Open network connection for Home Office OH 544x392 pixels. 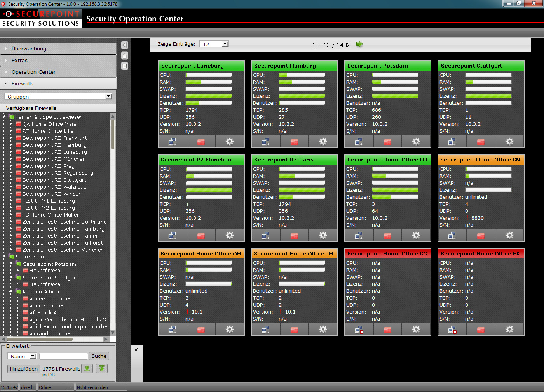pos(172,330)
